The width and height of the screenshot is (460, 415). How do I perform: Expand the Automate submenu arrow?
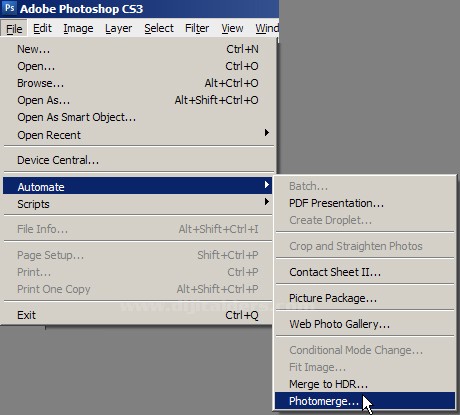tap(266, 184)
